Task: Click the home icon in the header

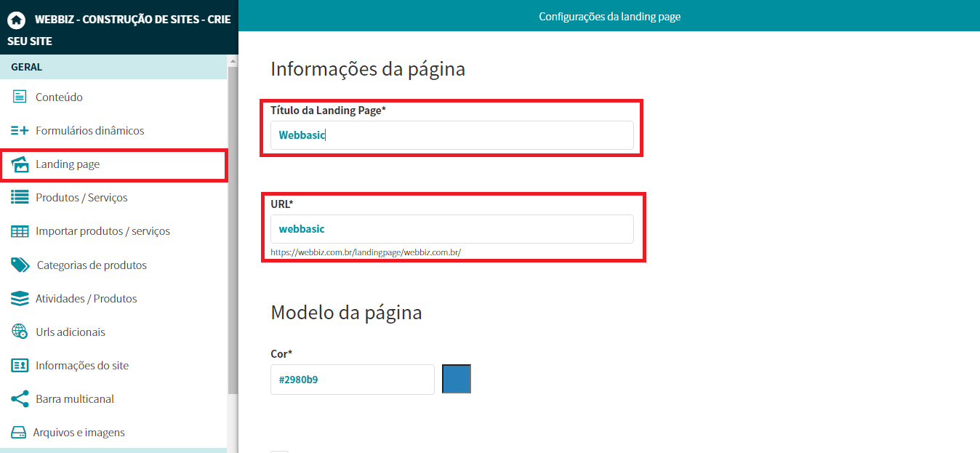Action: tap(16, 20)
